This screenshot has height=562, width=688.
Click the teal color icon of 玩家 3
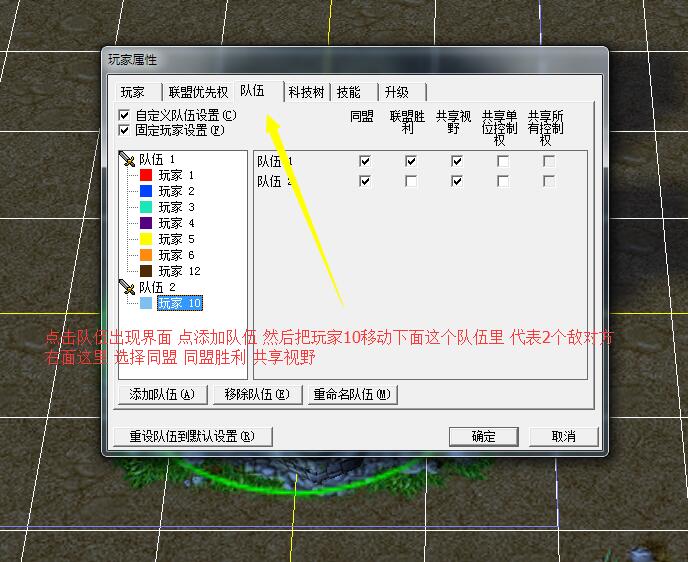pyautogui.click(x=146, y=207)
